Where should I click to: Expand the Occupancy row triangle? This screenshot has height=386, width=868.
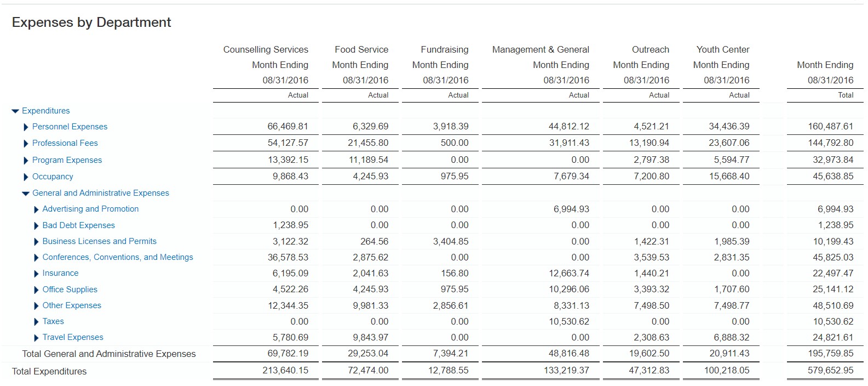[26, 177]
